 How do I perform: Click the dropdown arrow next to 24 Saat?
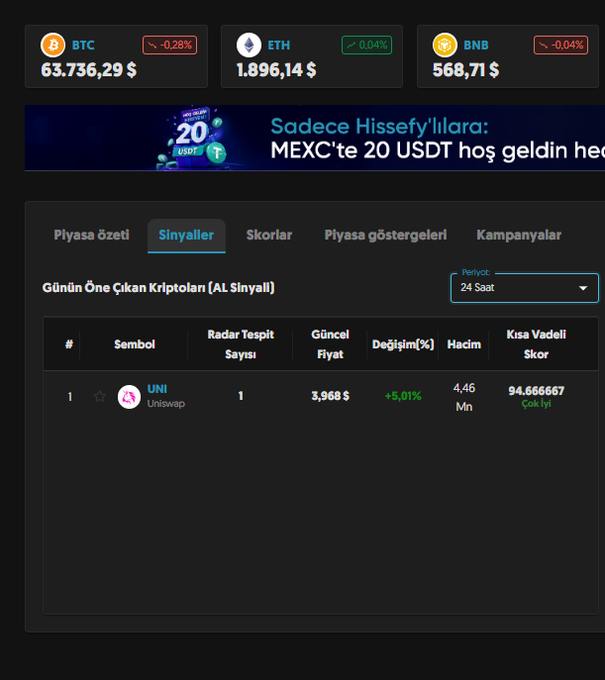click(583, 288)
